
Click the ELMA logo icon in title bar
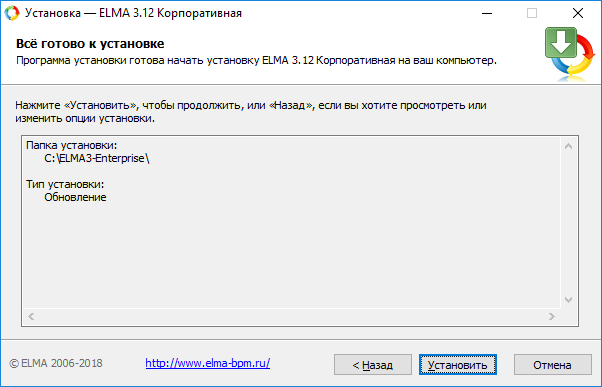pos(12,13)
